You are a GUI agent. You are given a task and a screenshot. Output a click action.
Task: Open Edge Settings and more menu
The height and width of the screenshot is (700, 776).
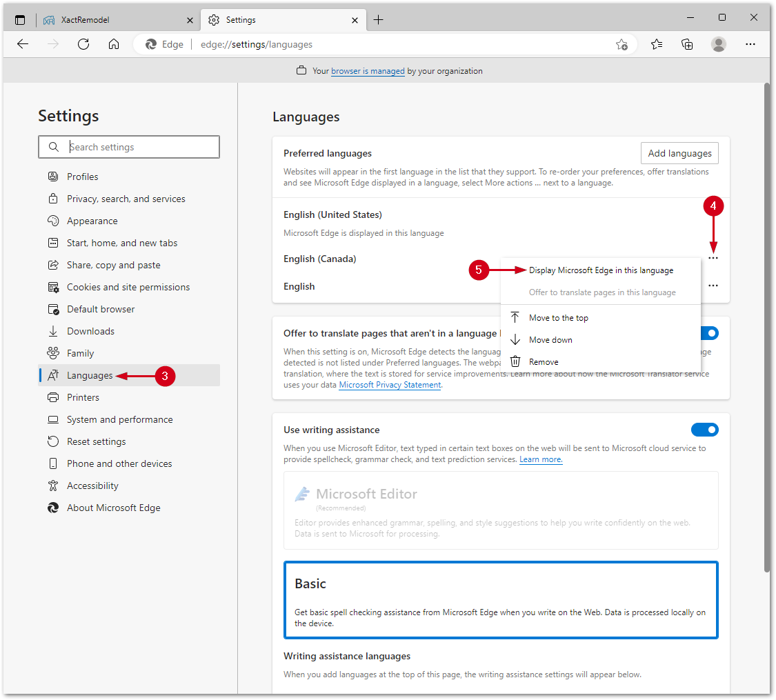click(x=750, y=44)
